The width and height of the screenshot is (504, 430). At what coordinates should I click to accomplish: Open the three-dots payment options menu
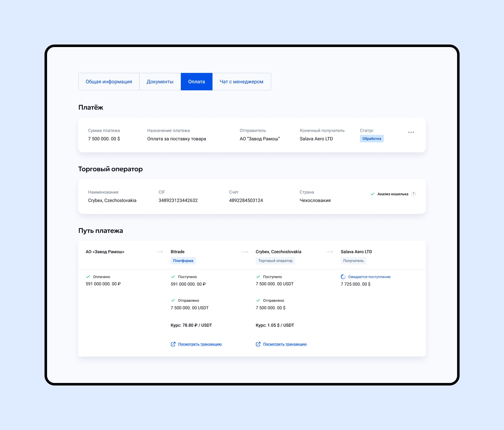click(411, 132)
